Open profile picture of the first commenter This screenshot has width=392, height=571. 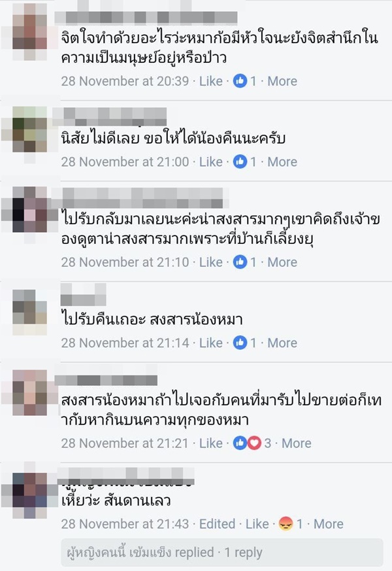click(30, 31)
